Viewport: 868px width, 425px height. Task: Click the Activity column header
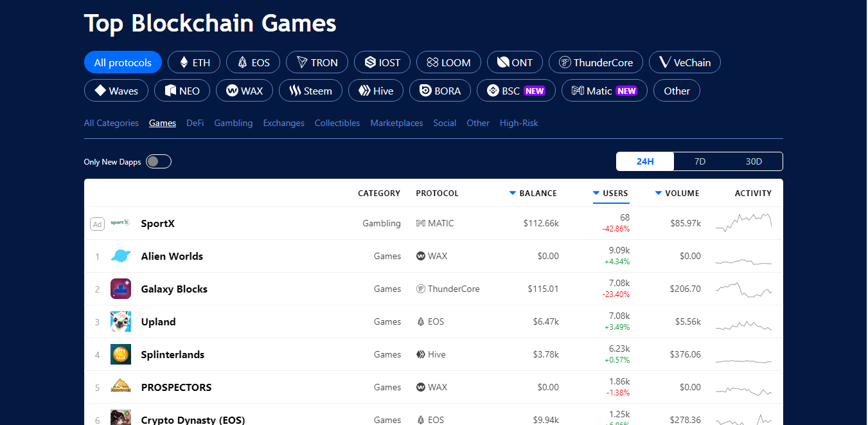point(753,193)
